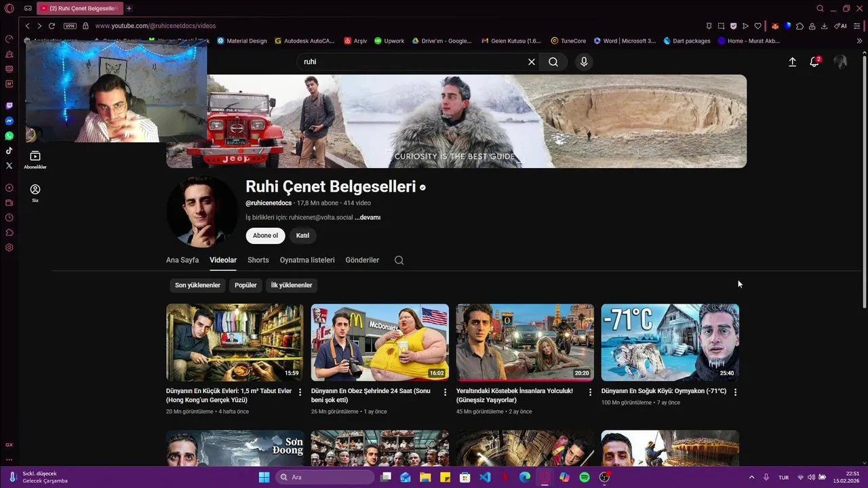
Task: Open the Opera extensions cube icon
Action: pos(800,26)
